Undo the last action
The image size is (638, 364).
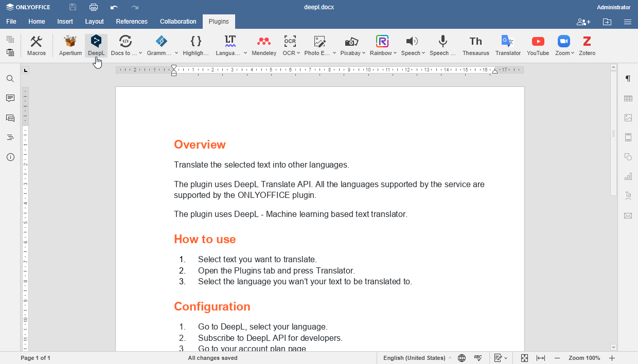(x=114, y=7)
